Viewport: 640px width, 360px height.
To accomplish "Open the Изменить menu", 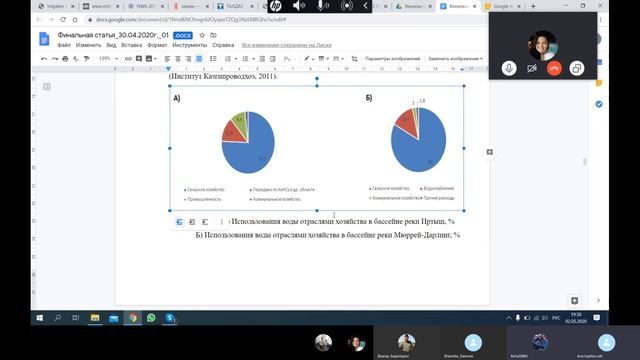I will tap(88, 45).
